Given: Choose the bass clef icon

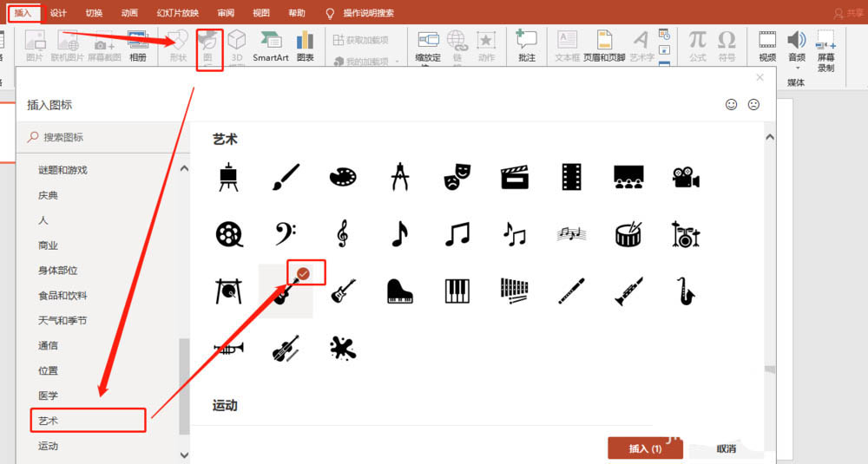Looking at the screenshot, I should click(286, 234).
